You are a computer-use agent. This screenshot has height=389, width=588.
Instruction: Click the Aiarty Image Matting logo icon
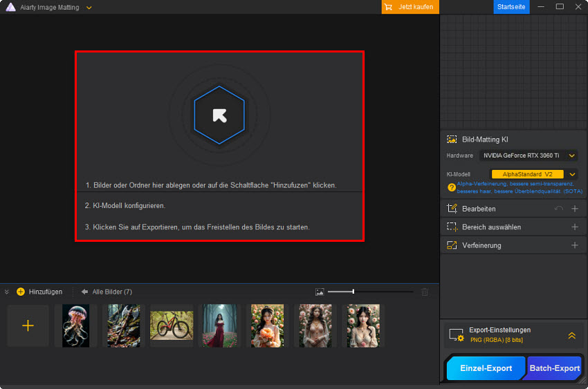(11, 7)
